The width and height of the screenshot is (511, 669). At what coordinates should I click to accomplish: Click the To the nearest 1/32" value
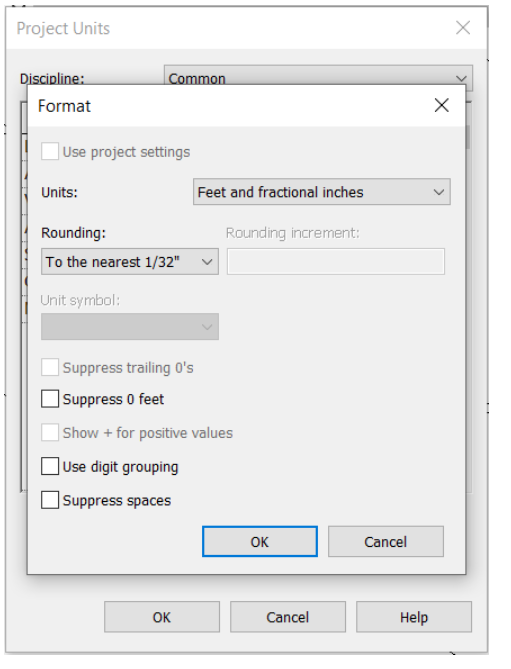point(113,262)
